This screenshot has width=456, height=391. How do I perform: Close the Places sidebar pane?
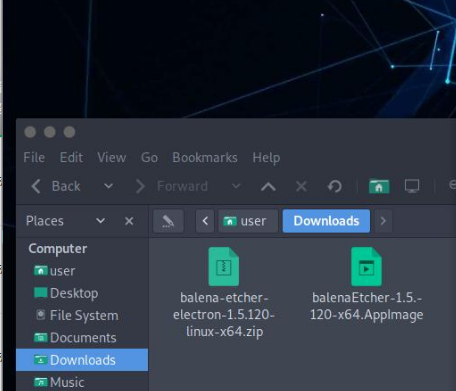click(129, 221)
